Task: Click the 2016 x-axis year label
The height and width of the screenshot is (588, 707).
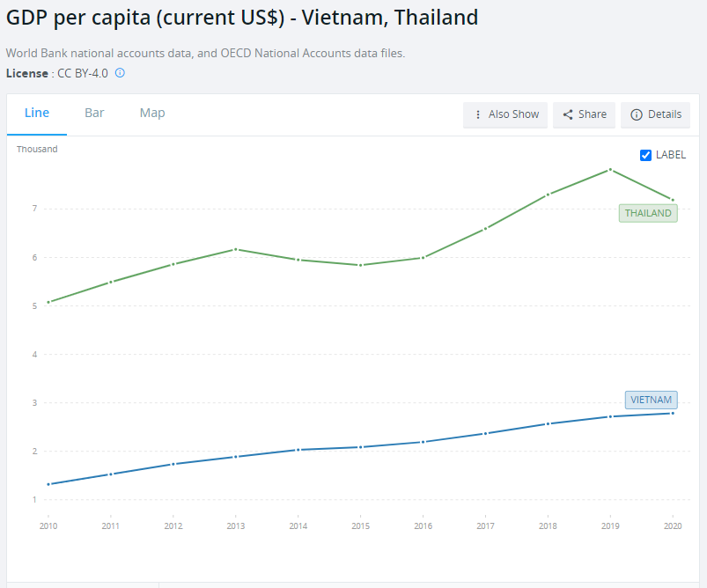Action: coord(423,526)
